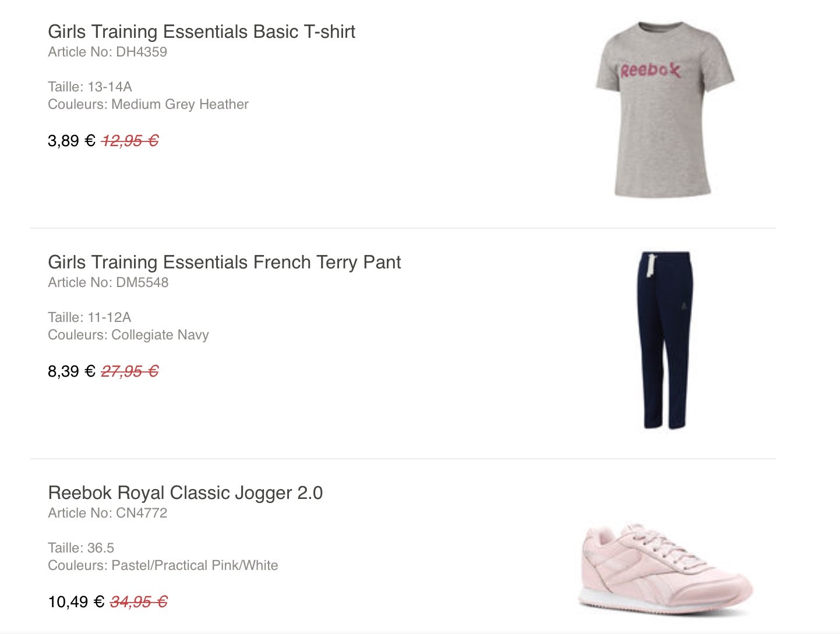
Task: Click the Medium Grey Heather color line
Action: [148, 104]
